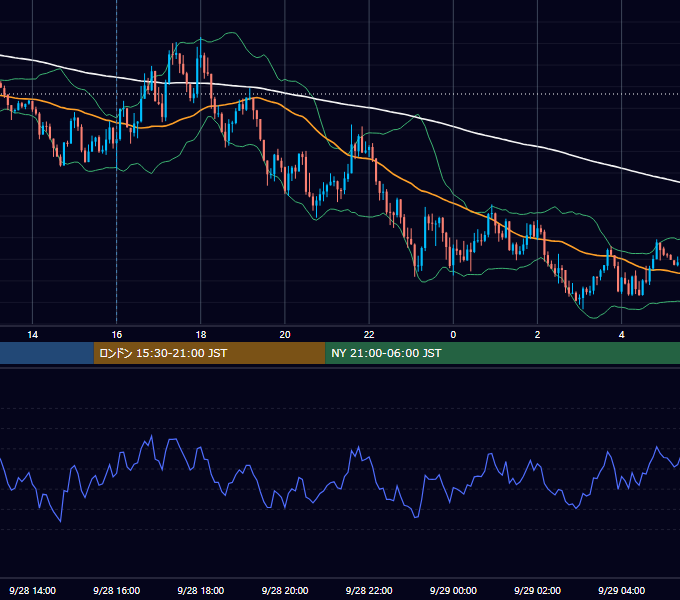Click hour label 16 on chart axis
The height and width of the screenshot is (600, 680).
(117, 335)
